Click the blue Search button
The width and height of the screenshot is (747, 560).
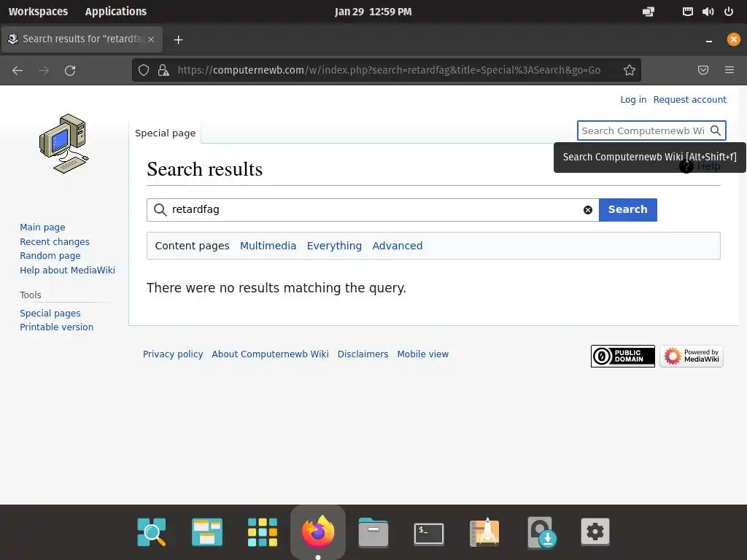(627, 210)
